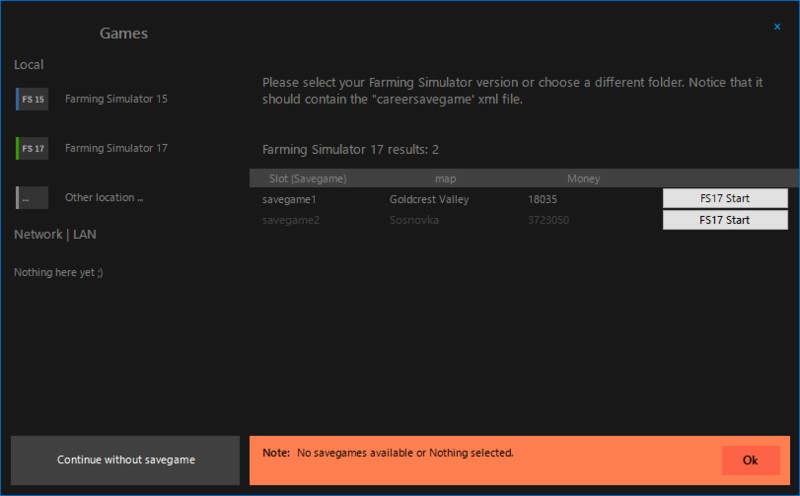Image resolution: width=800 pixels, height=496 pixels.
Task: Dismiss the note with Ok button
Action: [x=750, y=460]
